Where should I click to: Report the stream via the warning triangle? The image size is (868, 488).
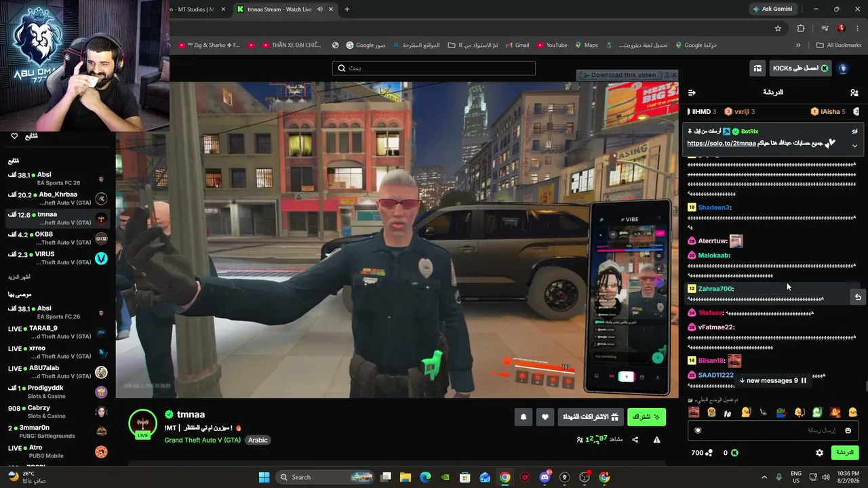[x=656, y=440]
